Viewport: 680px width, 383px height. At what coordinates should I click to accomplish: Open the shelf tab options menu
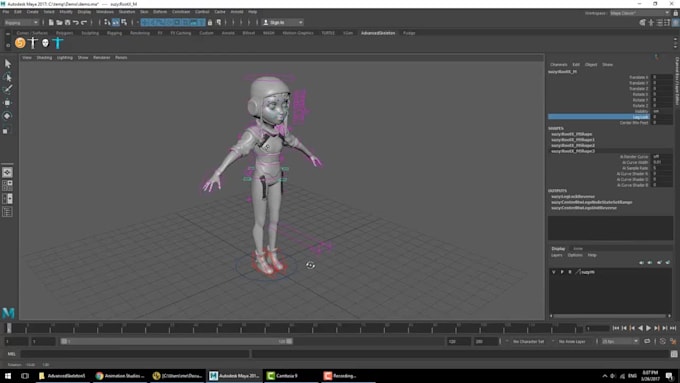pyautogui.click(x=8, y=45)
